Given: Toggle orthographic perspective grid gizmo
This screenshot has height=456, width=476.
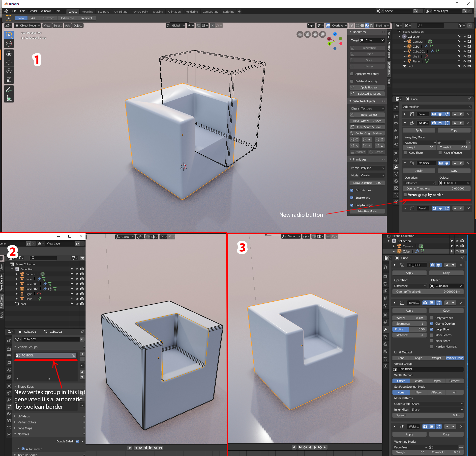Looking at the screenshot, I should click(300, 34).
